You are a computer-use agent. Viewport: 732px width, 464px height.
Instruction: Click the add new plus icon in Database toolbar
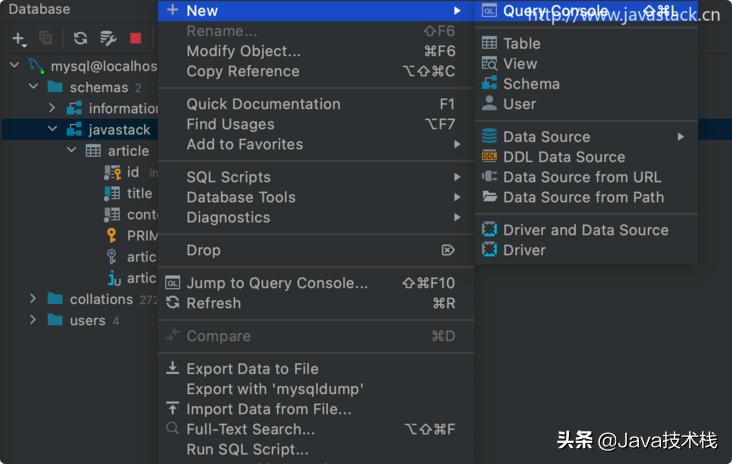click(19, 39)
